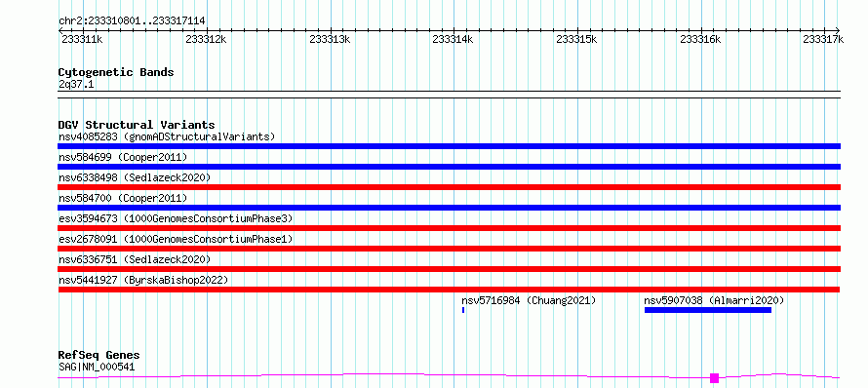868x388 pixels.
Task: Select the nsv584700 (Cooper2011) label
Action: (x=123, y=198)
